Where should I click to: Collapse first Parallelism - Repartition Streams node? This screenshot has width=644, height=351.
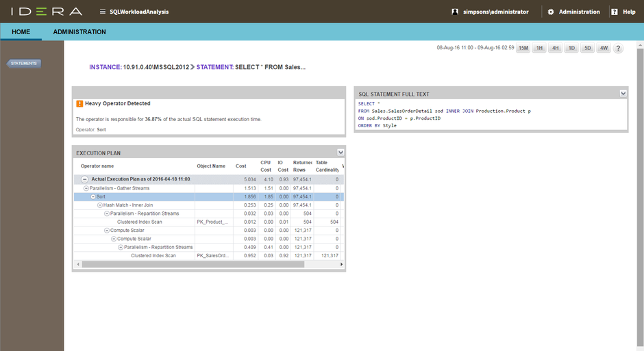[107, 213]
